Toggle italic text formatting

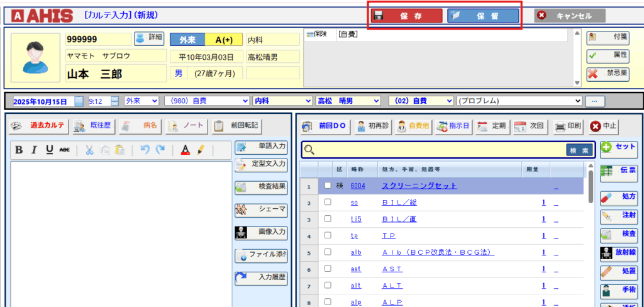[34, 150]
